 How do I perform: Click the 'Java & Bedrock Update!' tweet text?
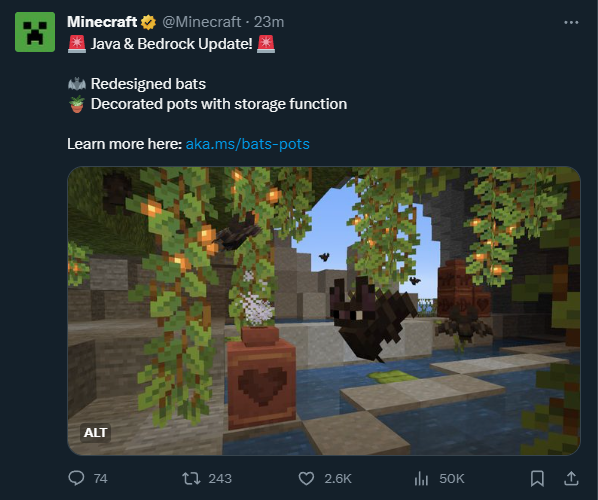tap(171, 44)
